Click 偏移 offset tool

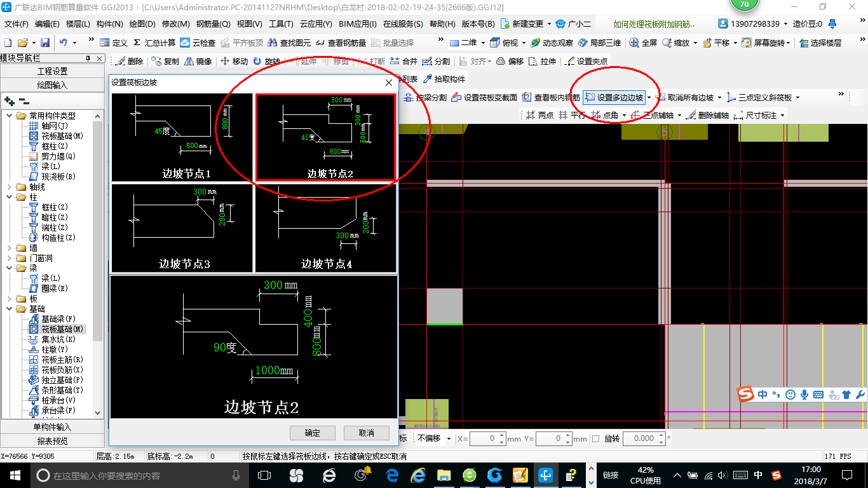tap(510, 62)
